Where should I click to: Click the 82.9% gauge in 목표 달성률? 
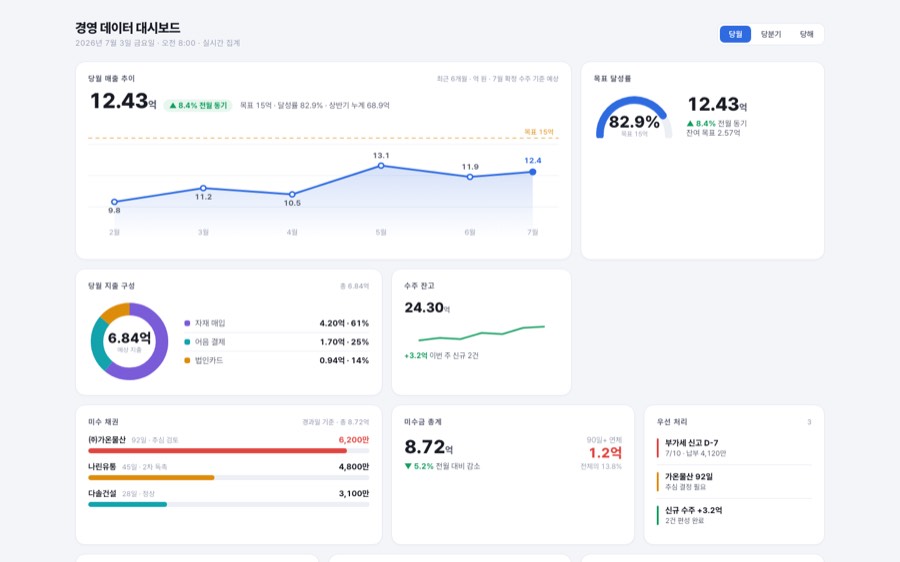(634, 118)
